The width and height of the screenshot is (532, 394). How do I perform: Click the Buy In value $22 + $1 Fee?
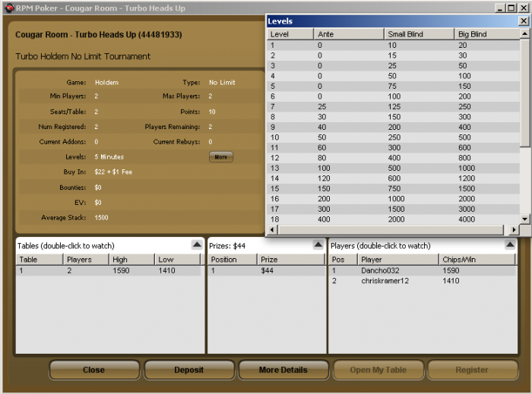click(x=113, y=172)
